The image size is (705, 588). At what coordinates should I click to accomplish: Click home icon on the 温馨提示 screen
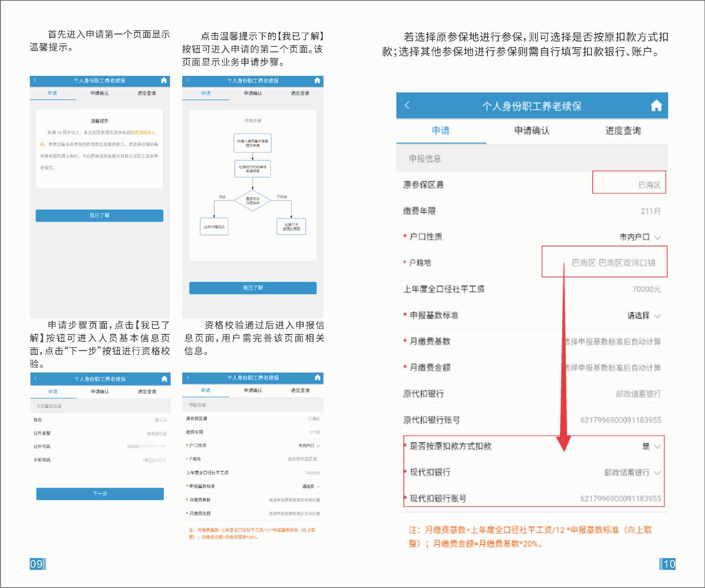click(x=164, y=80)
